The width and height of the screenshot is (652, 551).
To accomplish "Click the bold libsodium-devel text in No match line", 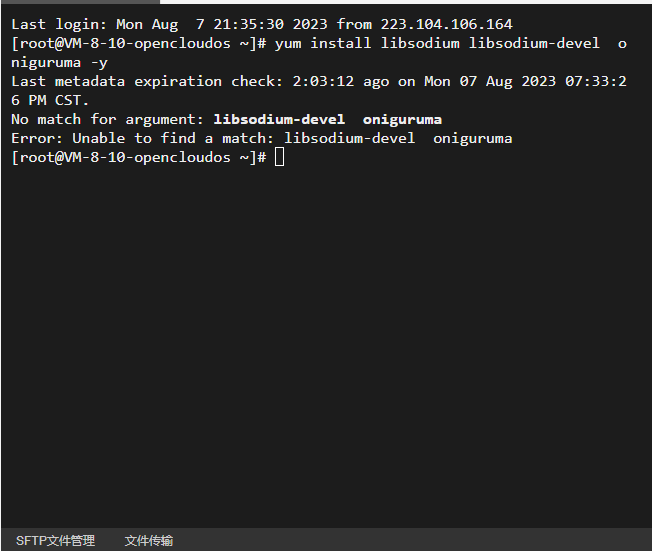I will tap(279, 119).
